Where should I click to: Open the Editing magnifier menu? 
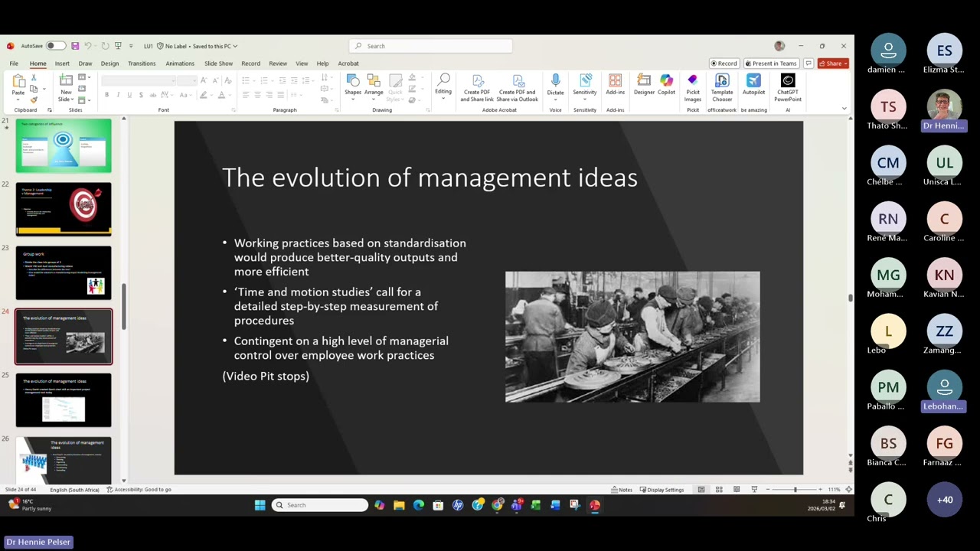pos(443,85)
